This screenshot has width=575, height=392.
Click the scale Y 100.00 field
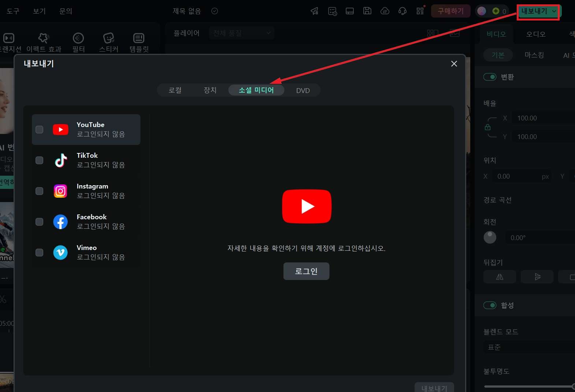(x=544, y=137)
